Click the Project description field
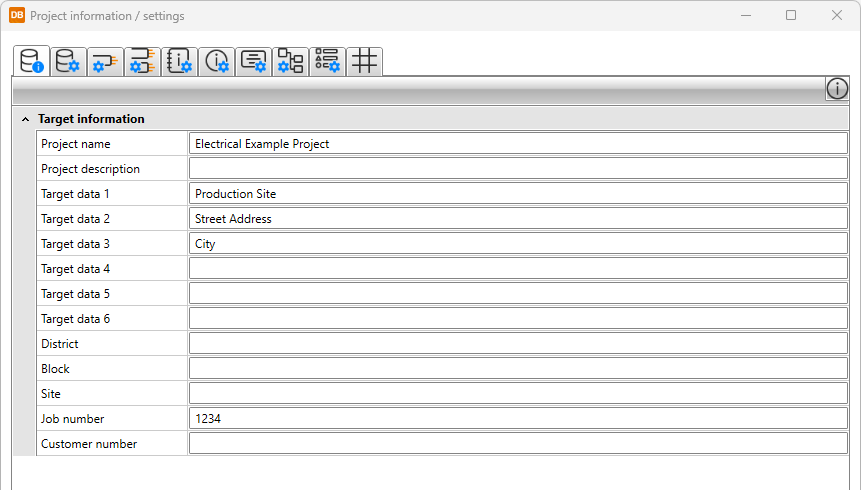The image size is (861, 490). tap(517, 169)
